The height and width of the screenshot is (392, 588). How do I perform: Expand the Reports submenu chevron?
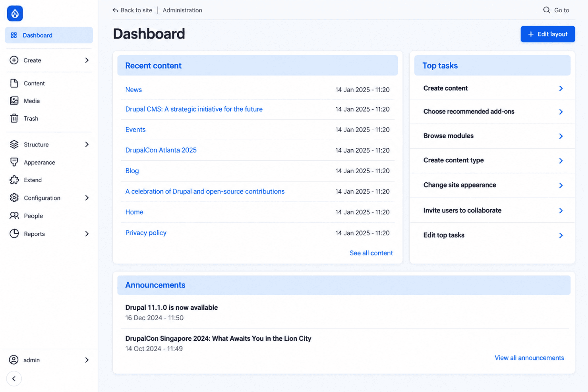(x=87, y=234)
